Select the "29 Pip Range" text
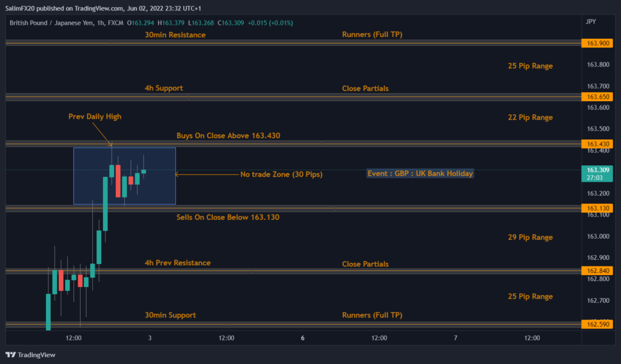Image resolution: width=621 pixels, height=364 pixels. coord(530,237)
